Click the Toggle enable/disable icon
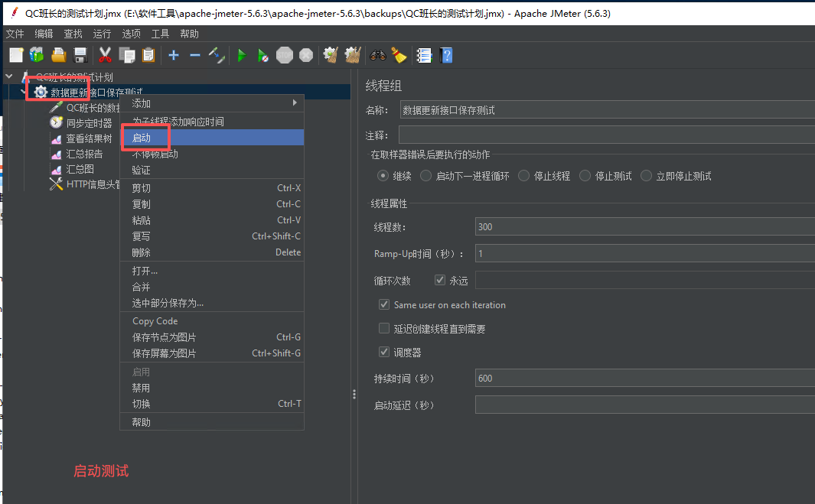The image size is (815, 504). pos(217,55)
